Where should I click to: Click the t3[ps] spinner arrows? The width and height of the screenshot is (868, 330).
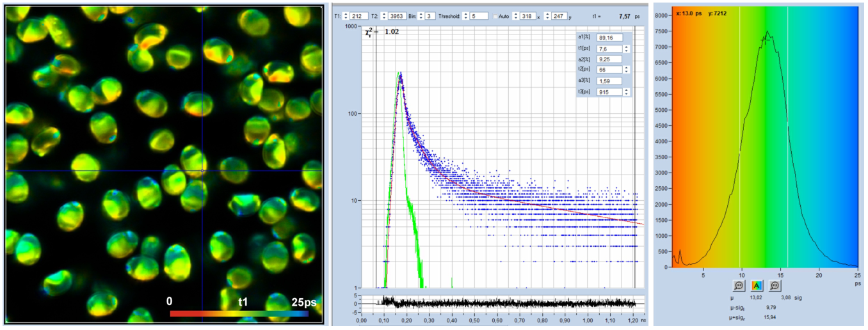[x=627, y=92]
